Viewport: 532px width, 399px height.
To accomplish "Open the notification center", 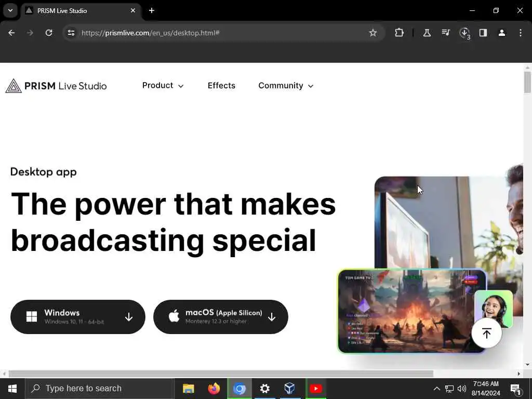I will 515,389.
